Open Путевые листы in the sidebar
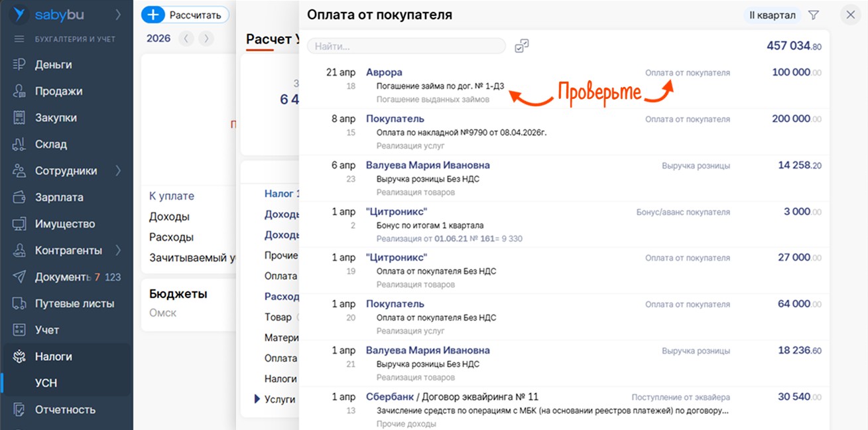The image size is (868, 430). click(x=74, y=303)
